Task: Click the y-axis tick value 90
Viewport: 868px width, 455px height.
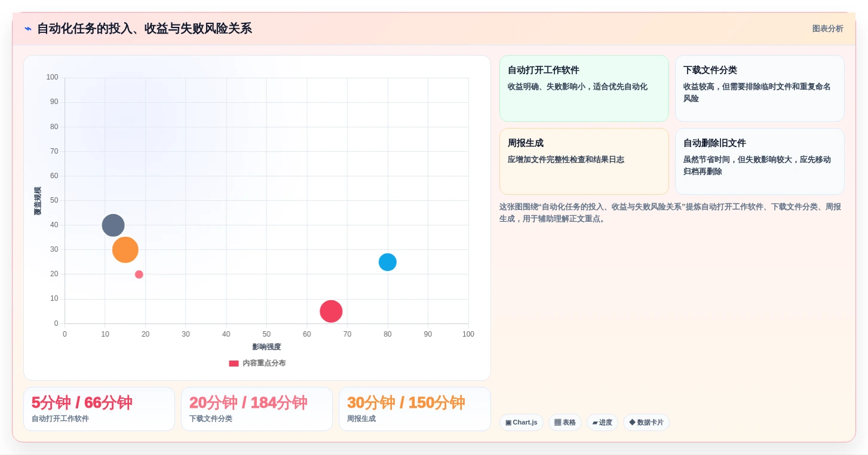Action: (54, 102)
